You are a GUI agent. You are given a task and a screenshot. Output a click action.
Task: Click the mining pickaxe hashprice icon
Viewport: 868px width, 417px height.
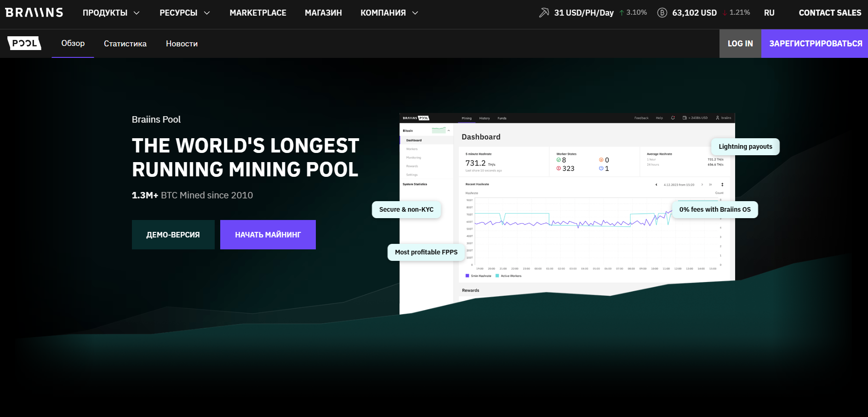tap(544, 13)
